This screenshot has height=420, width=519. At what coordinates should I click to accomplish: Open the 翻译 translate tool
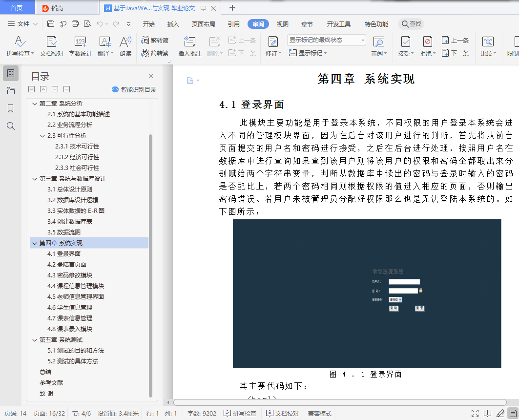pyautogui.click(x=105, y=46)
